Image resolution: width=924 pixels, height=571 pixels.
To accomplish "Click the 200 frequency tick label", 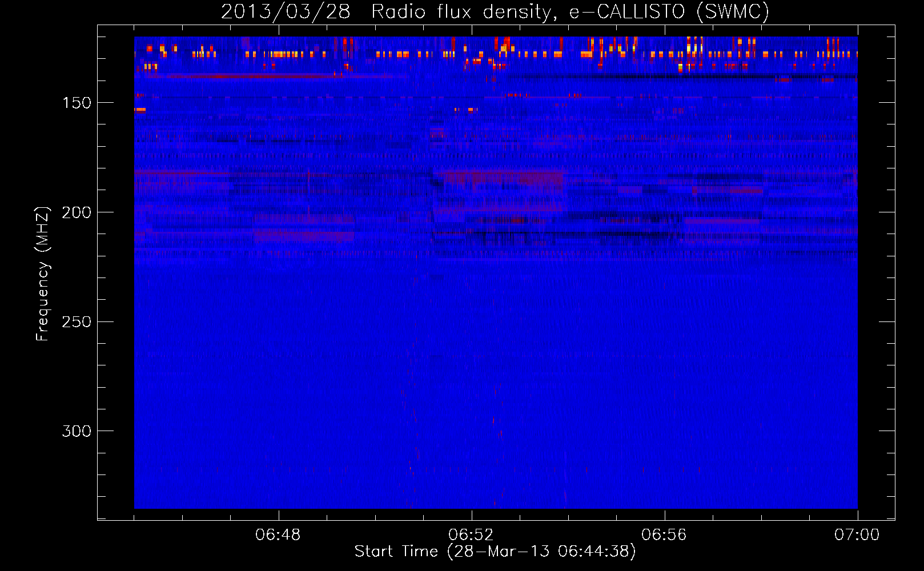I will (77, 212).
